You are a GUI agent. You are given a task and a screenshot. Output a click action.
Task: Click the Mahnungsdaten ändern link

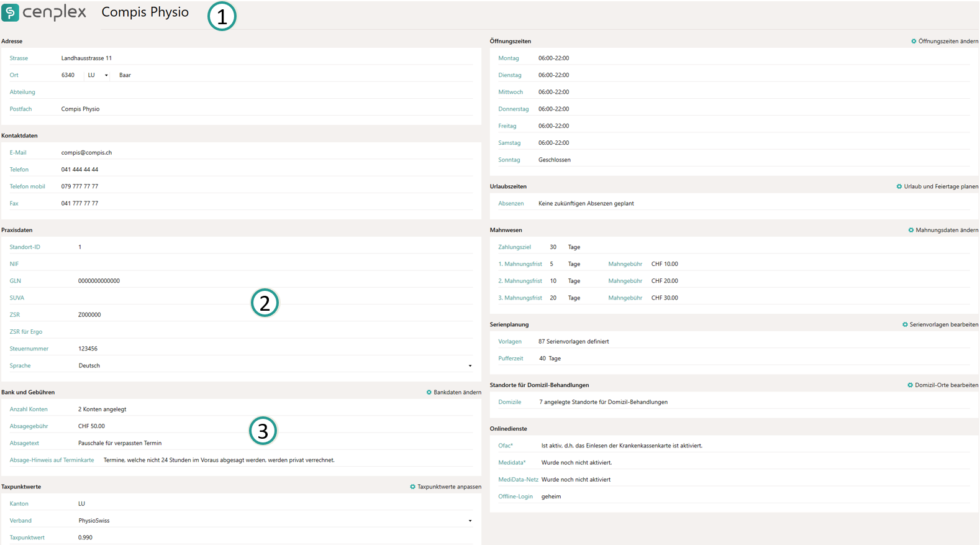(x=946, y=231)
